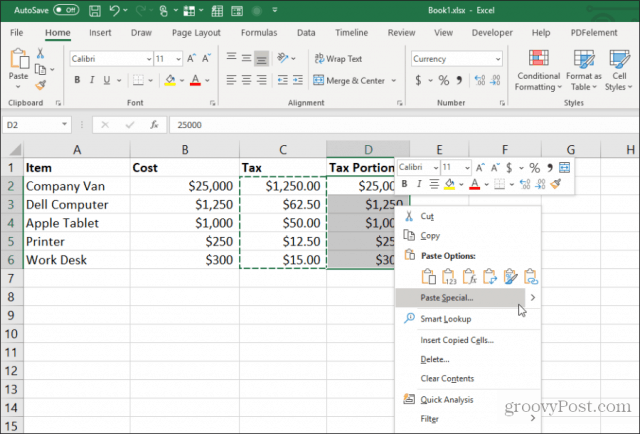640x434 pixels.
Task: Click the Undo arrow icon
Action: tap(114, 11)
